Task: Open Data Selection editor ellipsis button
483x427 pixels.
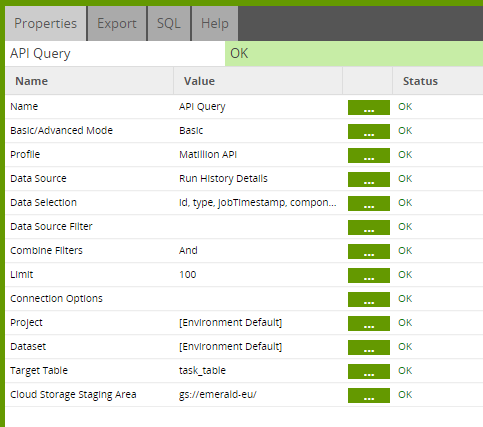Action: click(x=369, y=203)
